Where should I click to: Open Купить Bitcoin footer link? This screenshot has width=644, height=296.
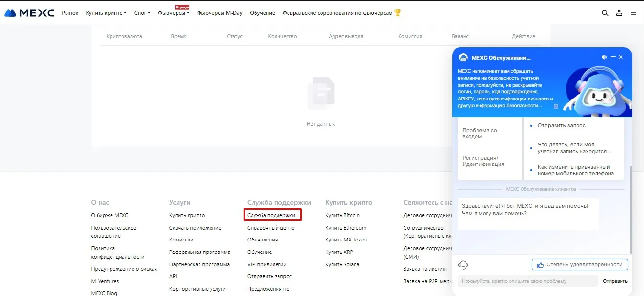click(x=342, y=215)
